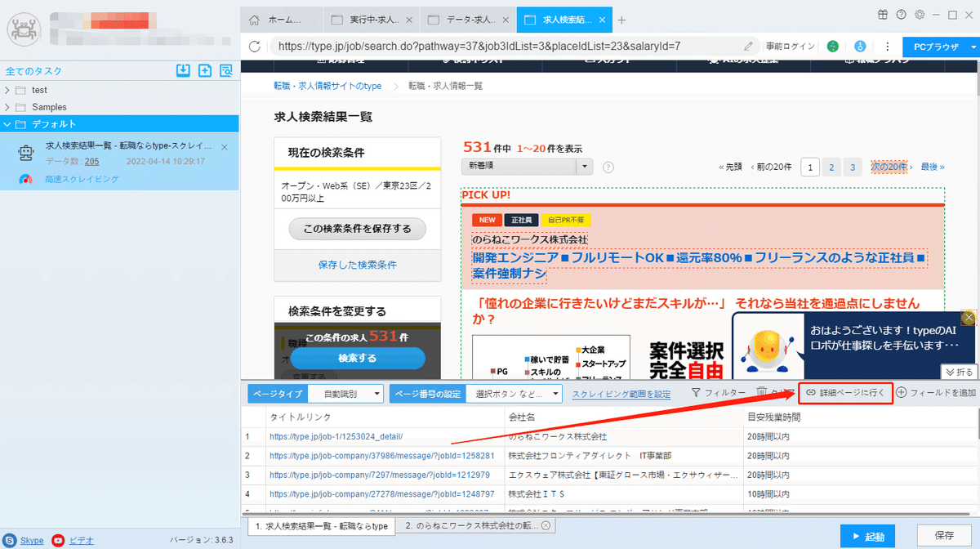
Task: Go to results page 2
Action: click(x=831, y=167)
